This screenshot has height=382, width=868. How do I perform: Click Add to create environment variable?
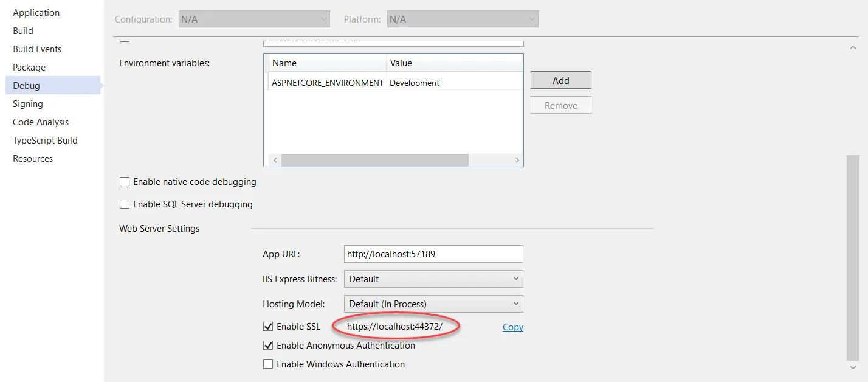560,80
